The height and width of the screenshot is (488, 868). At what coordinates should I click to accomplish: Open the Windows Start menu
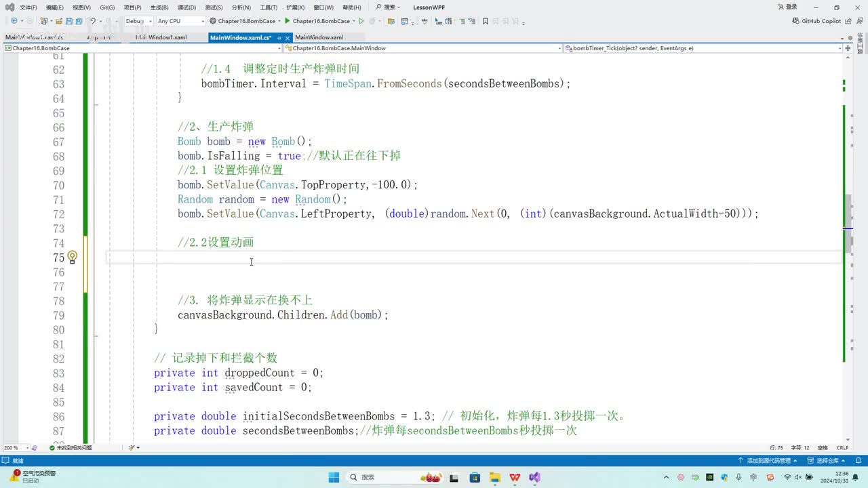coord(334,477)
